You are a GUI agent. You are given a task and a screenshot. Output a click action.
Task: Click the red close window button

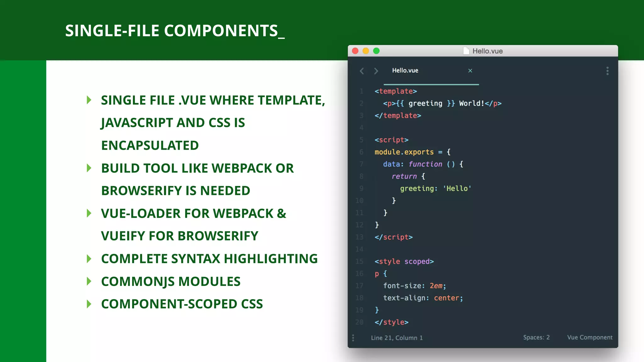pos(355,51)
